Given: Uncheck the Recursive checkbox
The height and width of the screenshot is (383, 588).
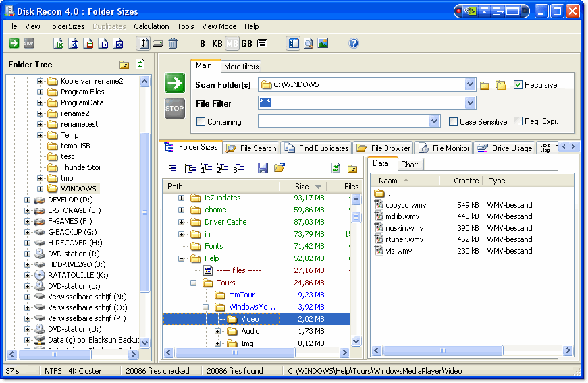Looking at the screenshot, I should pos(518,85).
